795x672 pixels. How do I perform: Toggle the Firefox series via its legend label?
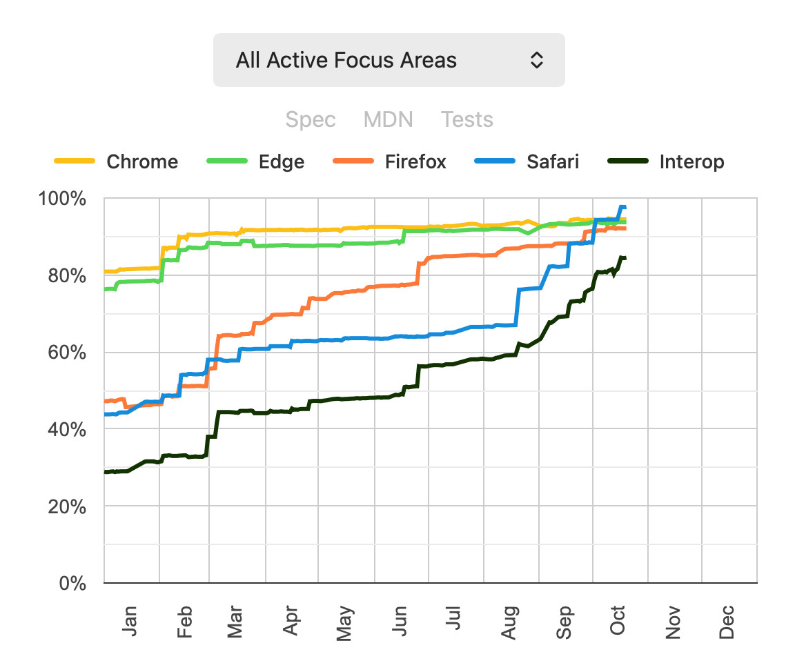[415, 162]
